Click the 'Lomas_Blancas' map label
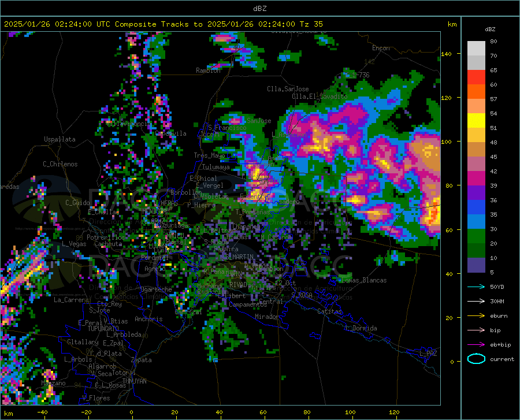Viewport: 520px width, 420px height. coord(364,280)
